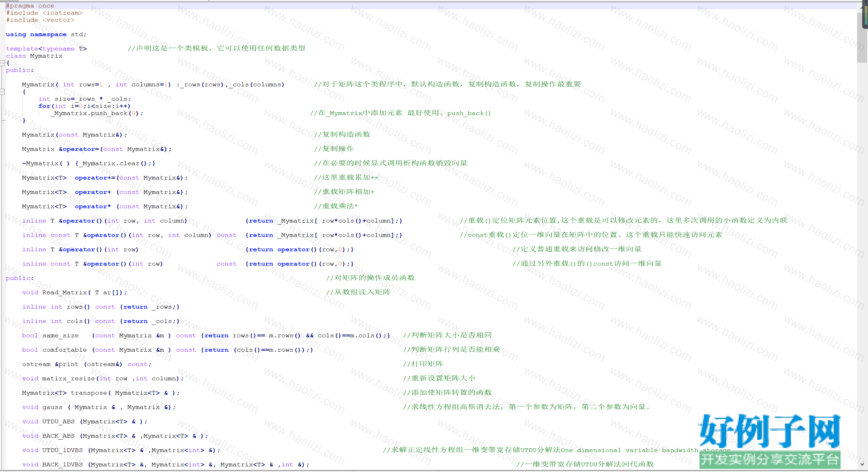
Task: Collapse the Mymatrix constructor body fold marker
Action: 2,92
